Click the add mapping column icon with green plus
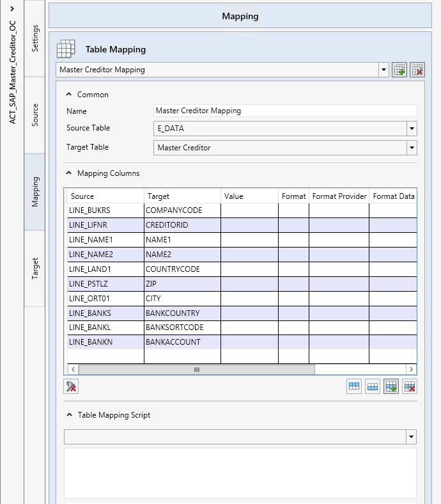 click(x=391, y=386)
